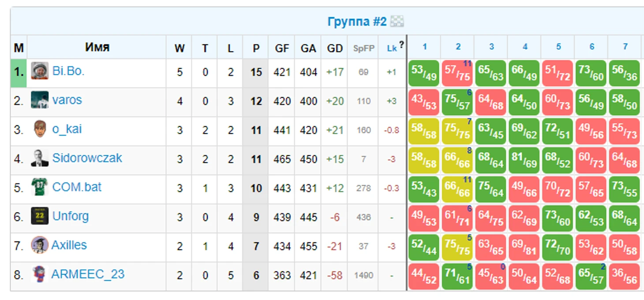Sort by the SpFP column header

coord(363,49)
